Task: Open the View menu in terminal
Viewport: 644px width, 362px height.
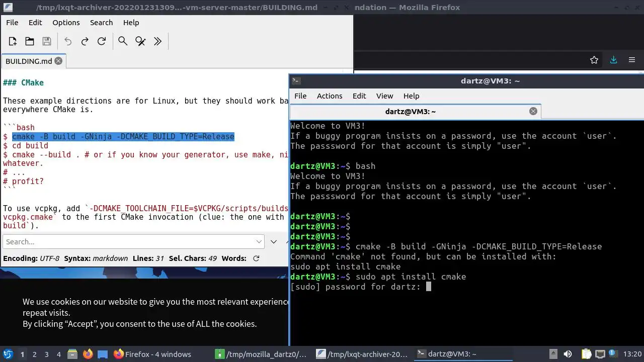Action: coord(384,96)
